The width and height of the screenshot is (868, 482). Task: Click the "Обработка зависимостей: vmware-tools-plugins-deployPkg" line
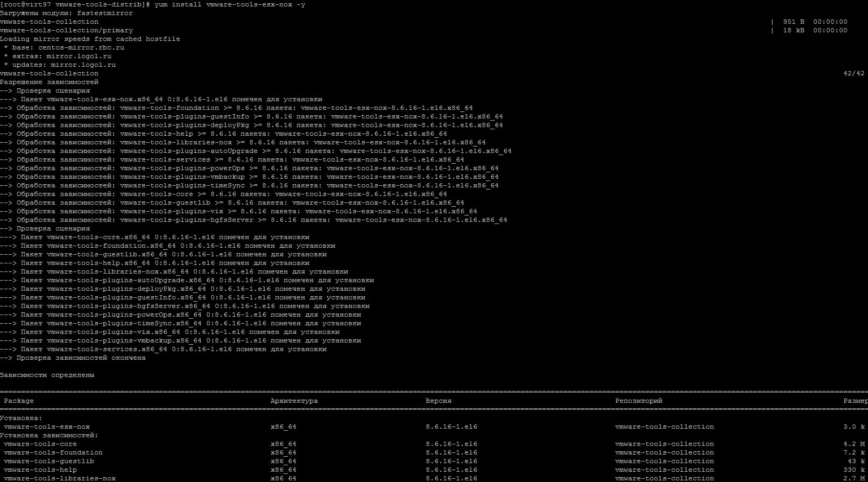pos(251,125)
